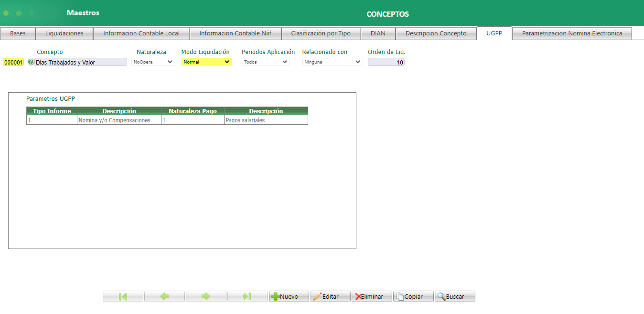Image resolution: width=644 pixels, height=314 pixels.
Task: Click the concept code field 000001
Action: [x=13, y=62]
